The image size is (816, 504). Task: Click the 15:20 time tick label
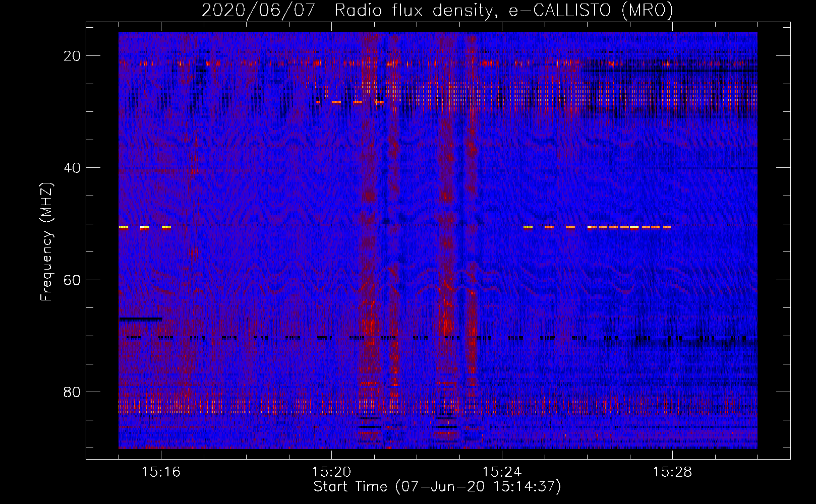331,472
